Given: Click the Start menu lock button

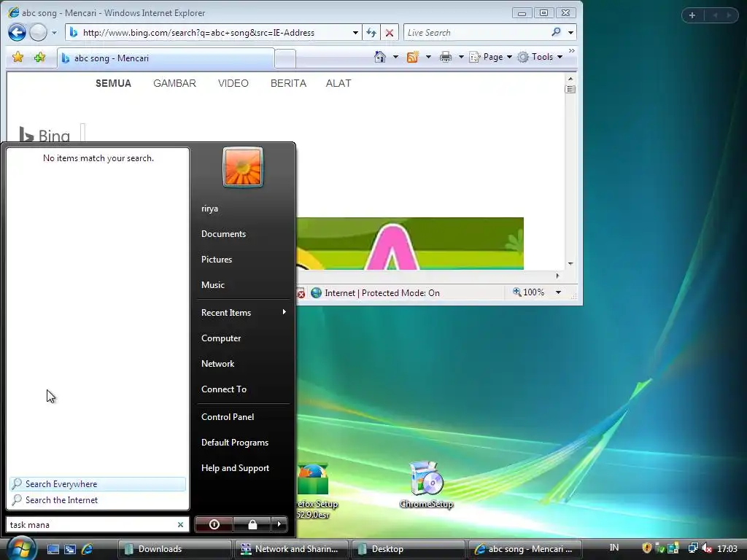Looking at the screenshot, I should click(252, 524).
